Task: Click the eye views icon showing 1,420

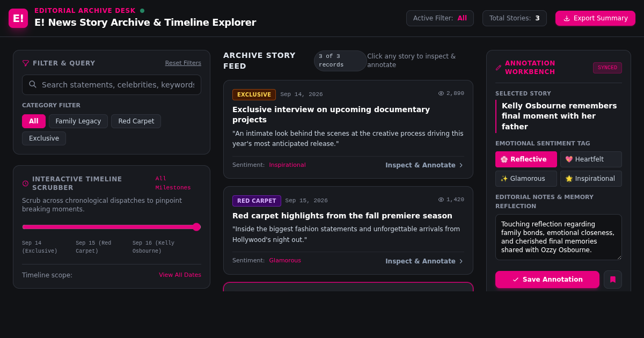Action: [x=441, y=200]
